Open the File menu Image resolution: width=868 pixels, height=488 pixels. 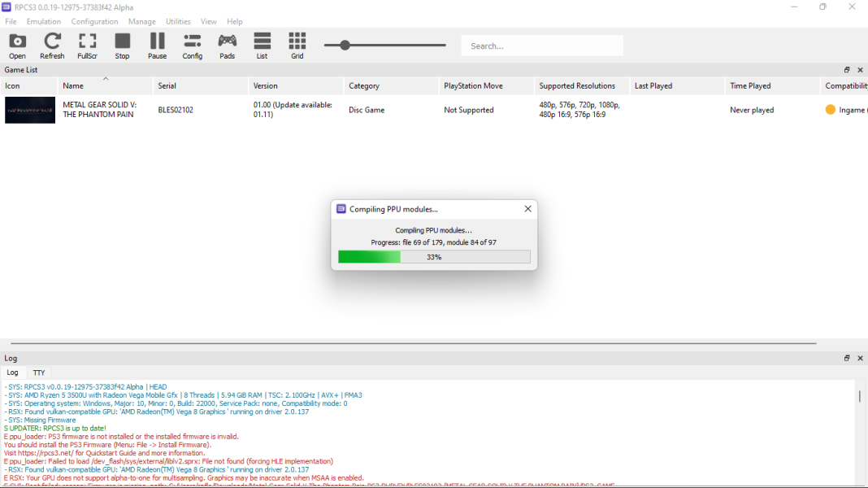click(x=11, y=22)
